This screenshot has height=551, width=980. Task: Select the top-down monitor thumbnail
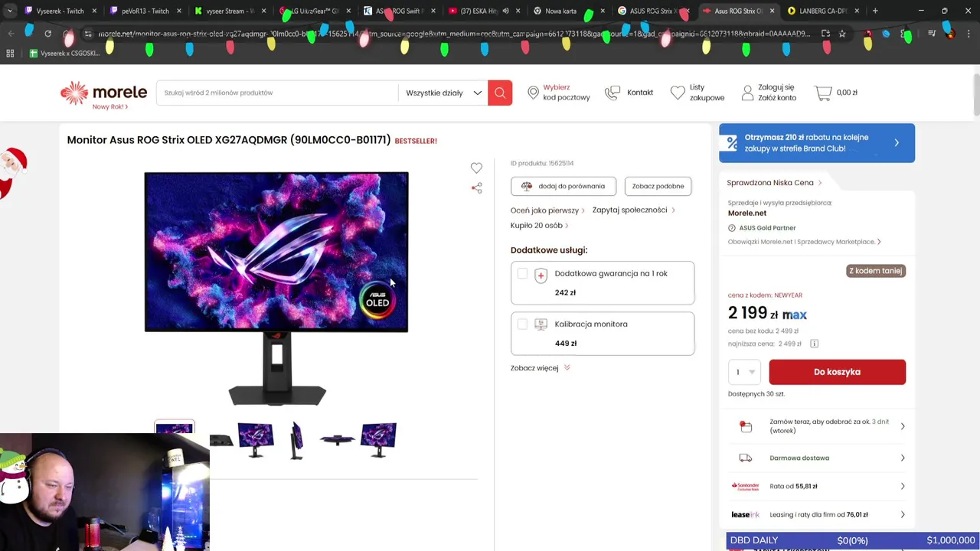coord(337,440)
